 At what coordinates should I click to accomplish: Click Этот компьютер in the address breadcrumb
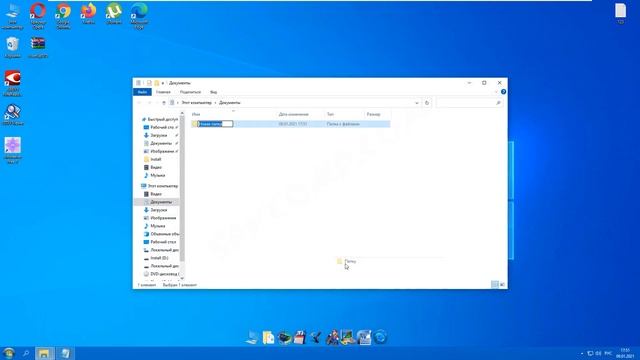coord(196,103)
